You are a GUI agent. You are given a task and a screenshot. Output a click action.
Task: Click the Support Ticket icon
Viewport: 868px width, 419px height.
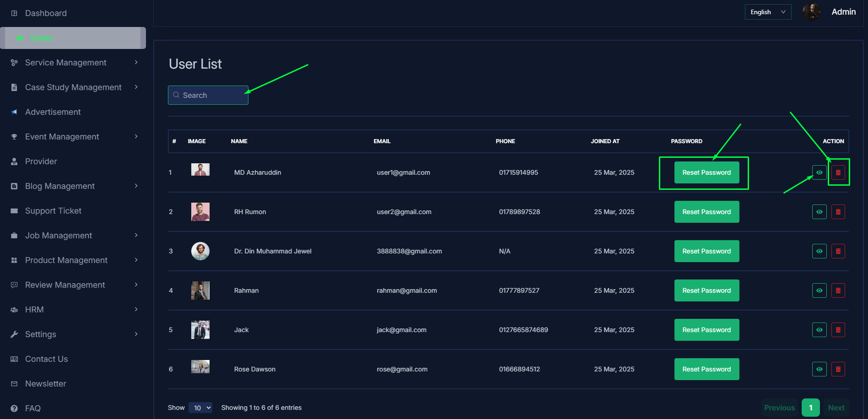[x=14, y=211]
